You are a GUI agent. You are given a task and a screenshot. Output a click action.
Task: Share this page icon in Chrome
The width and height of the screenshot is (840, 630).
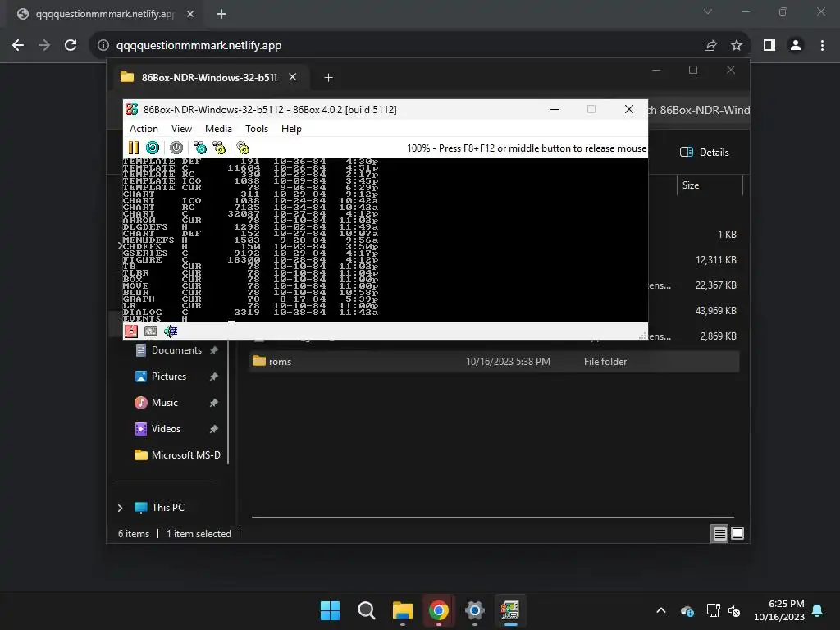[x=710, y=46]
